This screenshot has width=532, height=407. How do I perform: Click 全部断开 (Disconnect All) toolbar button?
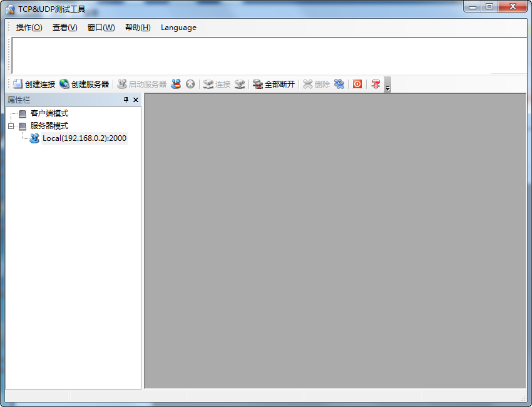click(x=274, y=84)
